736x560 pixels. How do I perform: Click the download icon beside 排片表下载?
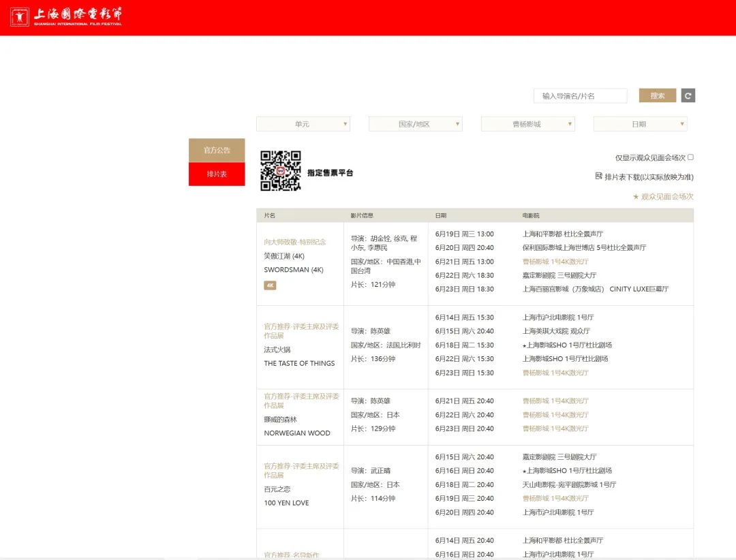[x=599, y=176]
